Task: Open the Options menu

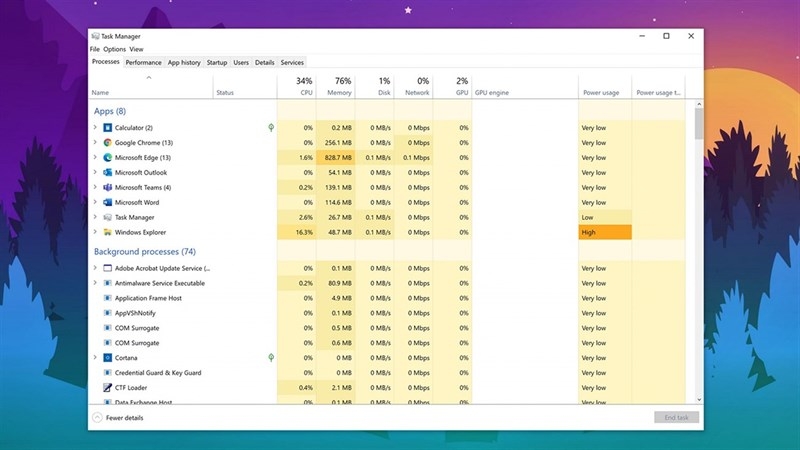Action: click(x=114, y=49)
